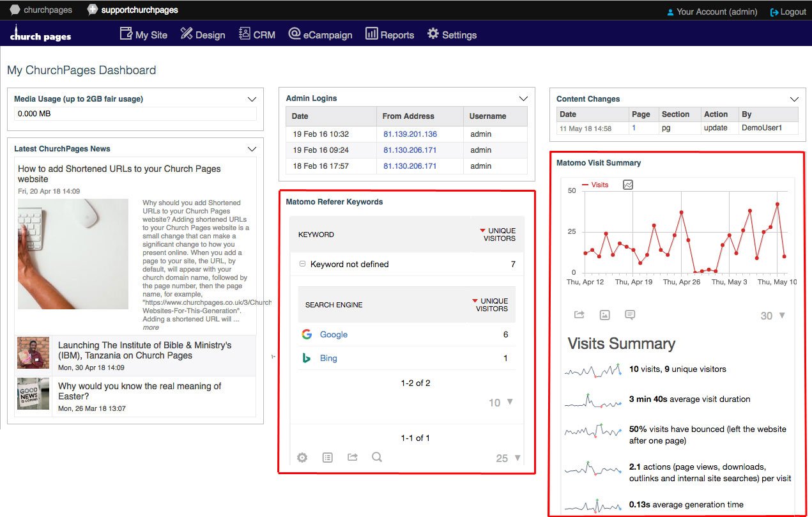Click the keyboard photo thumbnail
Image resolution: width=812 pixels, height=517 pixels.
click(x=73, y=254)
